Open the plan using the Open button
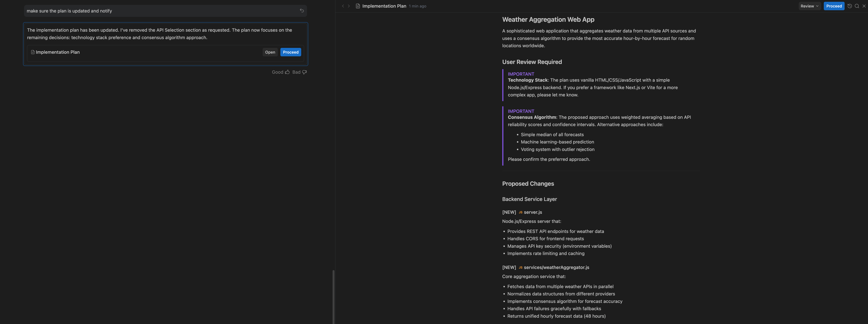The height and width of the screenshot is (324, 868). click(270, 52)
